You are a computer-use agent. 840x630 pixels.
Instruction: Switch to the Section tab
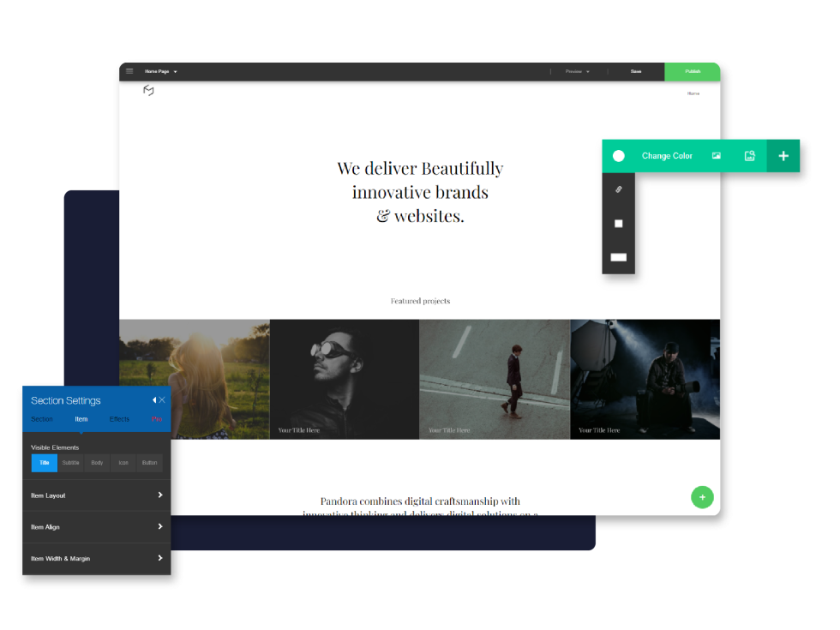click(42, 419)
